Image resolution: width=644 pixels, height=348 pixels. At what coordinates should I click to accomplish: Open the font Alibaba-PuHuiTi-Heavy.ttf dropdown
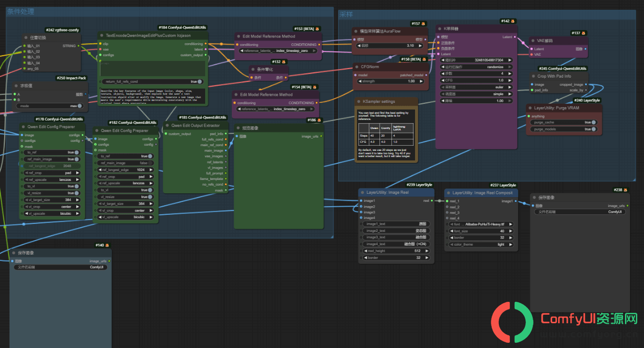(481, 224)
